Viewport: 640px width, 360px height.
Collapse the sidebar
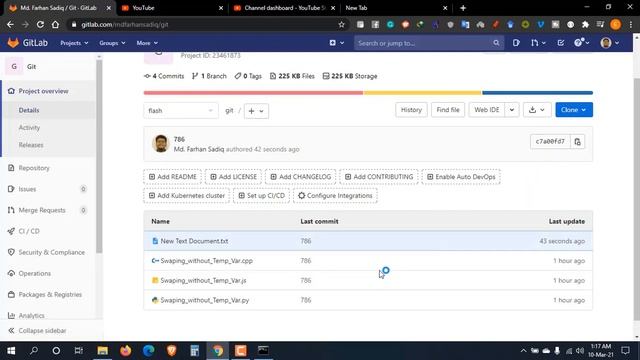pyautogui.click(x=37, y=331)
